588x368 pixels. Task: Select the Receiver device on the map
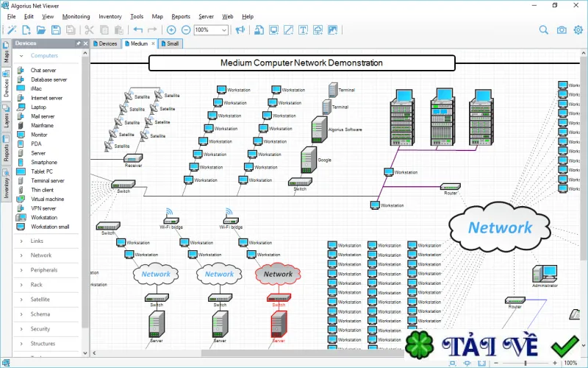tap(133, 160)
